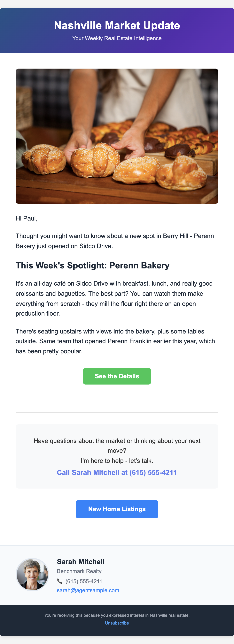Click the paragraph describing the all-day café

click(114, 298)
